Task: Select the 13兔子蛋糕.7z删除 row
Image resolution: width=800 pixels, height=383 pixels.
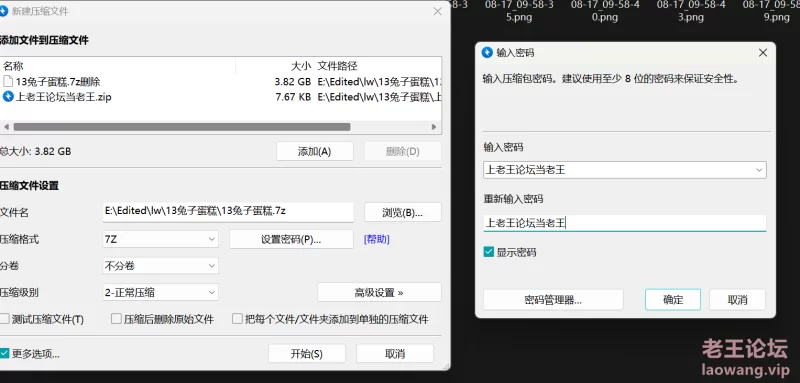Action: [221, 82]
